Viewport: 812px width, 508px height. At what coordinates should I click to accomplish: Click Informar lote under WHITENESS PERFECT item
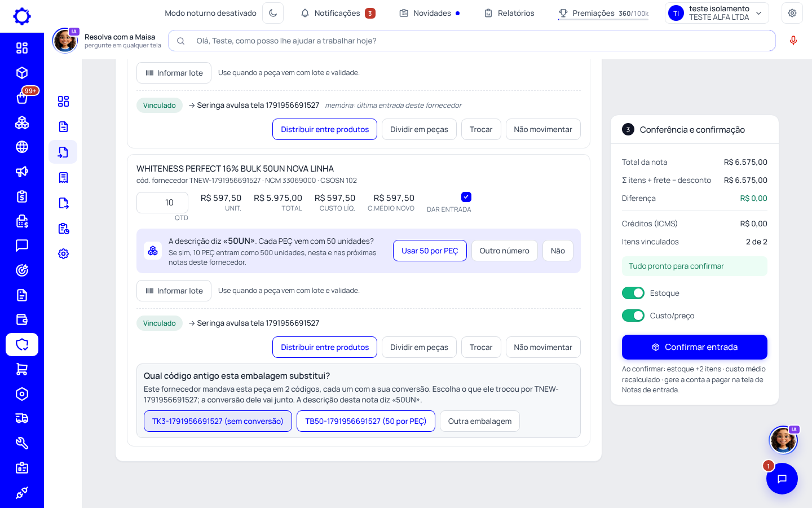[x=174, y=291]
